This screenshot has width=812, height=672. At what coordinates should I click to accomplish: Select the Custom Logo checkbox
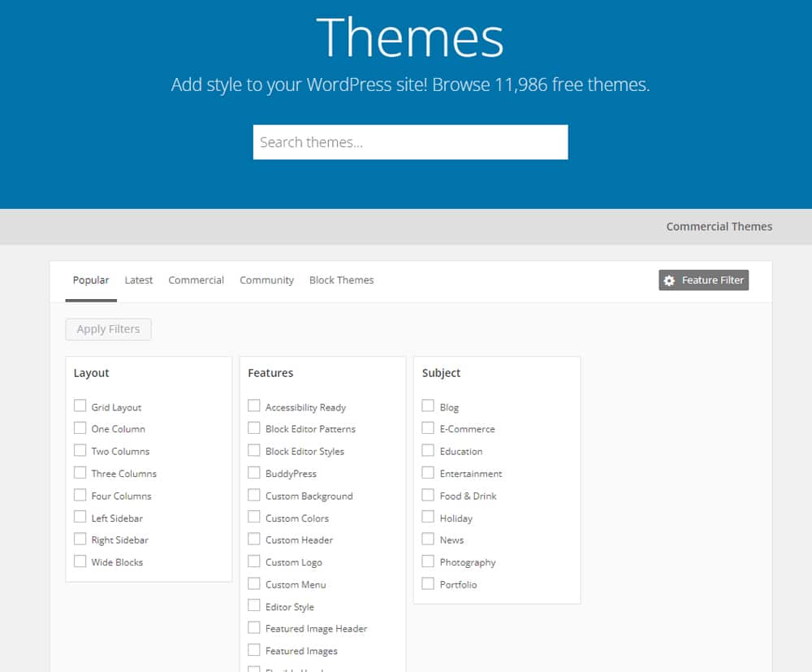254,561
